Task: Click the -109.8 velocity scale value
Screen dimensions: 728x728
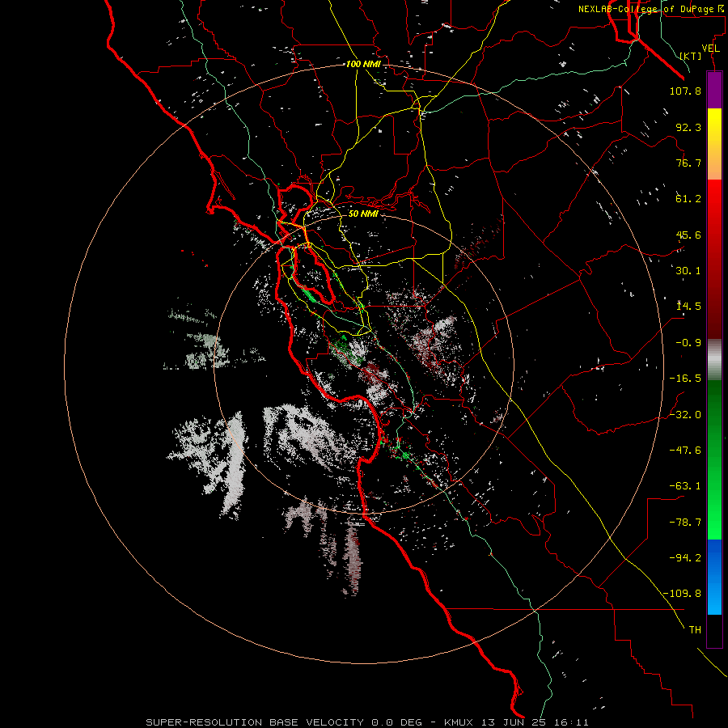Action: coord(682,594)
